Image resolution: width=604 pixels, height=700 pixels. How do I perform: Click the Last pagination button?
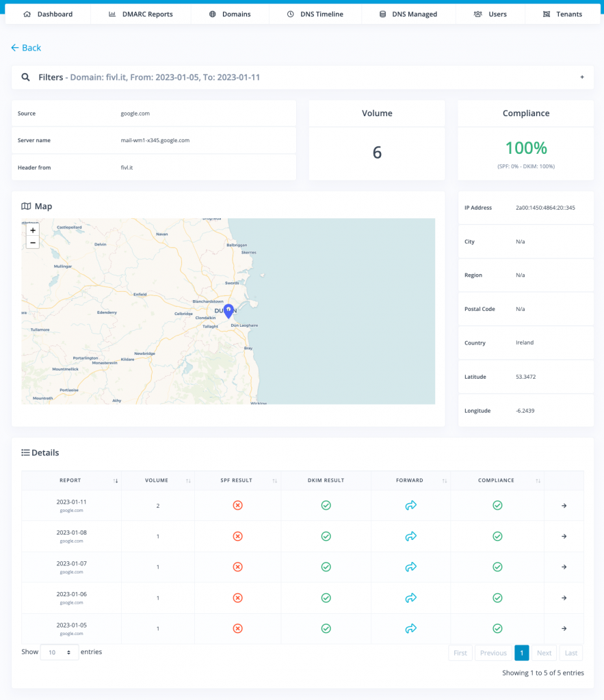tap(571, 653)
